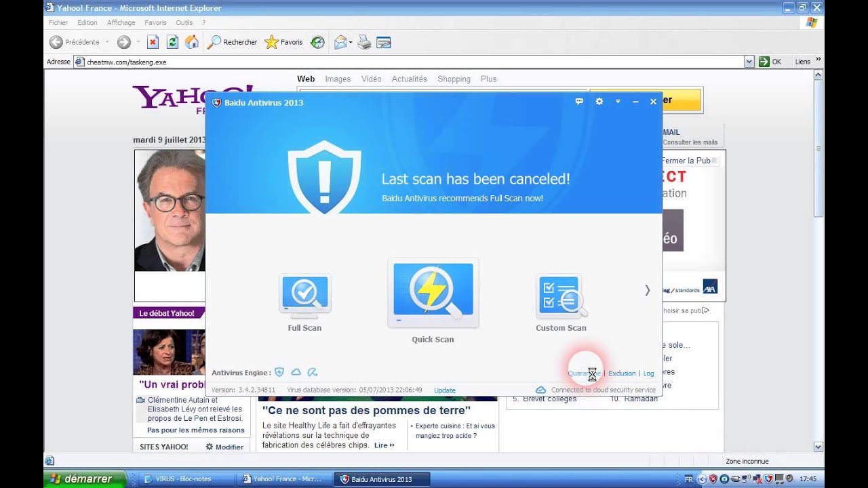Refresh the page in Internet Explorer
Screen dimensions: 868x488
172,42
